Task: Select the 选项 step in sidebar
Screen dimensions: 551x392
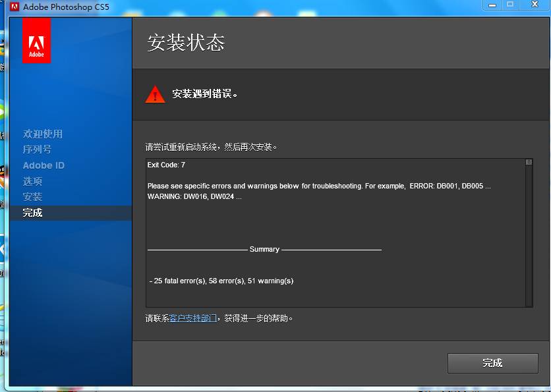Action: (x=32, y=181)
